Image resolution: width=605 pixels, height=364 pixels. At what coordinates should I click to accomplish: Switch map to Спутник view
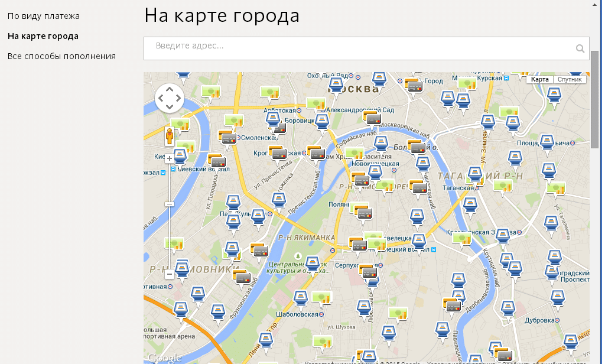pos(570,79)
